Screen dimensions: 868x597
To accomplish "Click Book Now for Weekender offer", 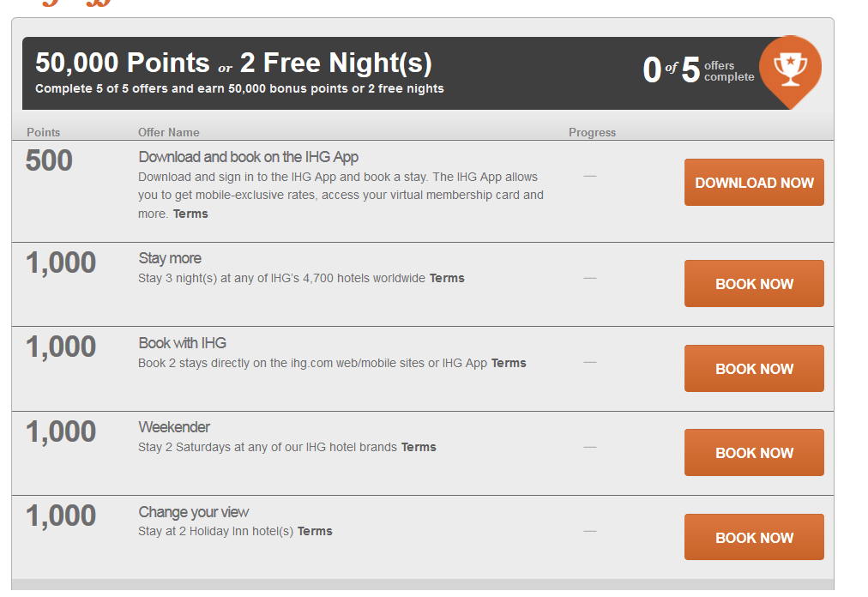I will [754, 452].
